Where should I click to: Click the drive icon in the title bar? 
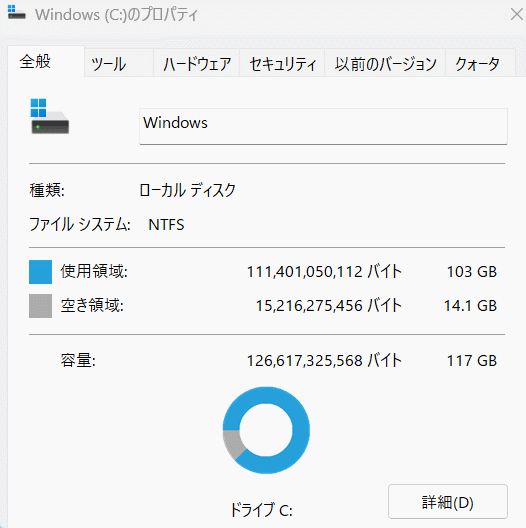tap(17, 12)
